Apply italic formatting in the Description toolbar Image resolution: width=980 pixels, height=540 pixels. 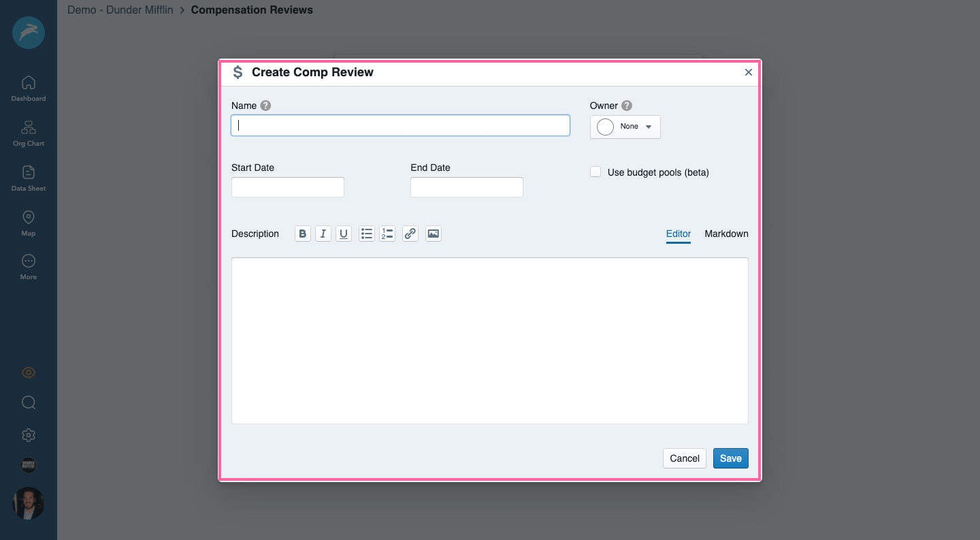(x=323, y=234)
